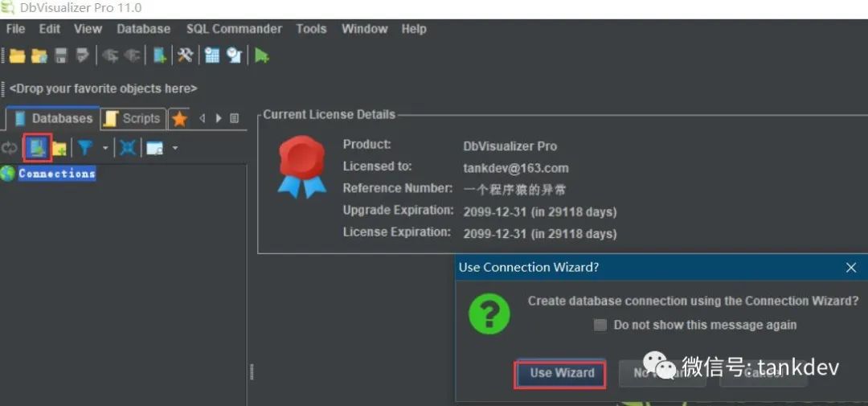Open the Database menu
The image size is (868, 406).
coord(143,29)
